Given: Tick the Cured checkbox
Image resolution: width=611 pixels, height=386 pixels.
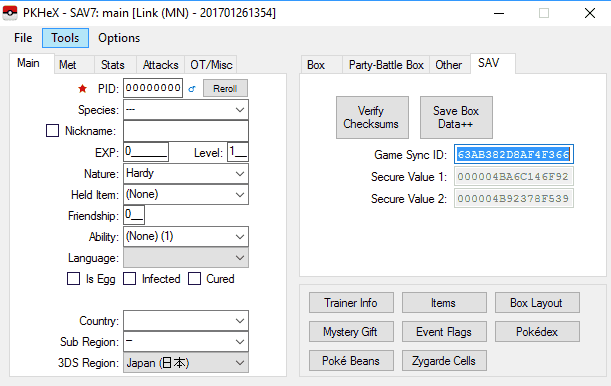Looking at the screenshot, I should click(194, 279).
